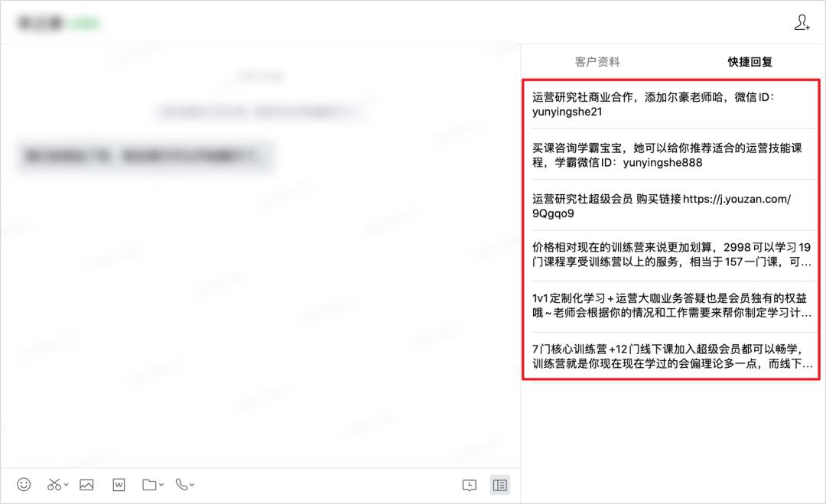This screenshot has height=504, width=826.
Task: Expand the folder options arrow
Action: click(x=161, y=485)
